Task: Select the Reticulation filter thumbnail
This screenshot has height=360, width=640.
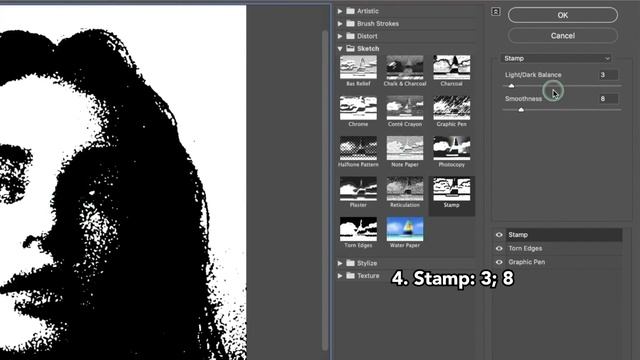Action: (405, 189)
